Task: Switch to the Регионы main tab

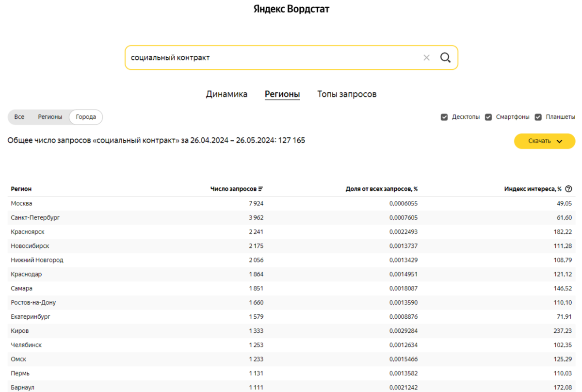Action: (x=282, y=94)
